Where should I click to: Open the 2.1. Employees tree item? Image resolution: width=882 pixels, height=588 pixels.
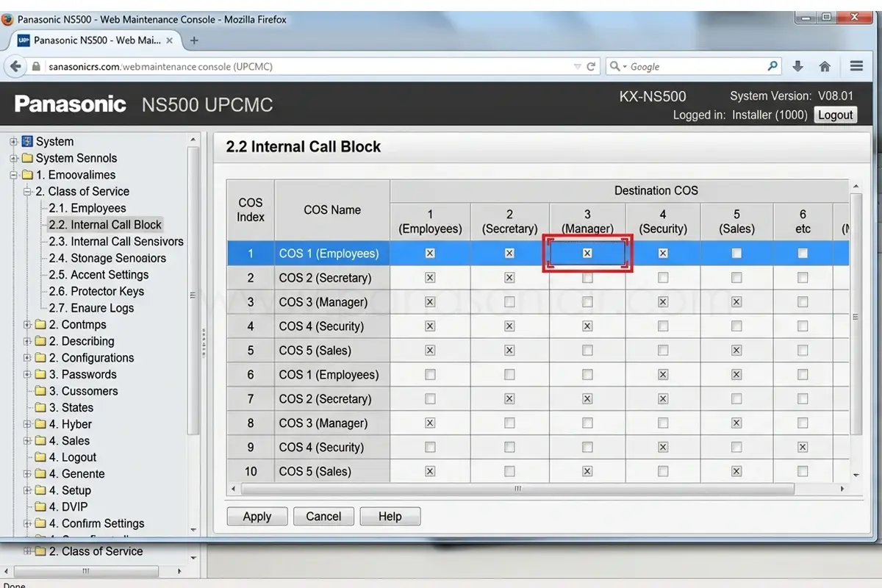click(x=87, y=208)
